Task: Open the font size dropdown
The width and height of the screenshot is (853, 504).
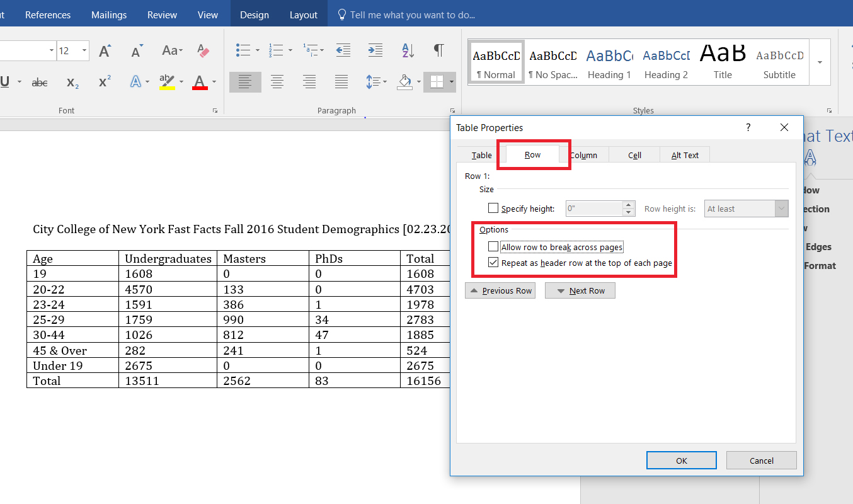Action: point(84,51)
